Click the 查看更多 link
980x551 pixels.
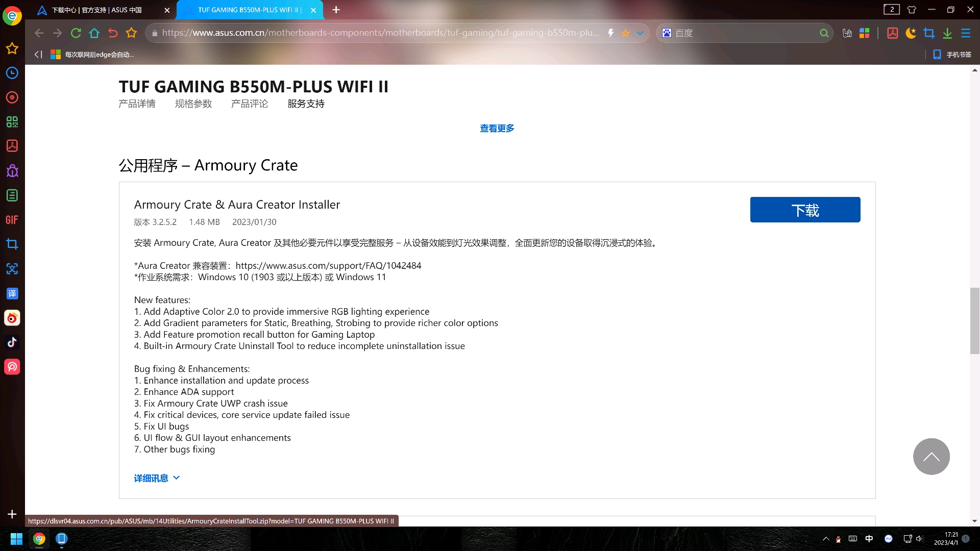point(497,129)
